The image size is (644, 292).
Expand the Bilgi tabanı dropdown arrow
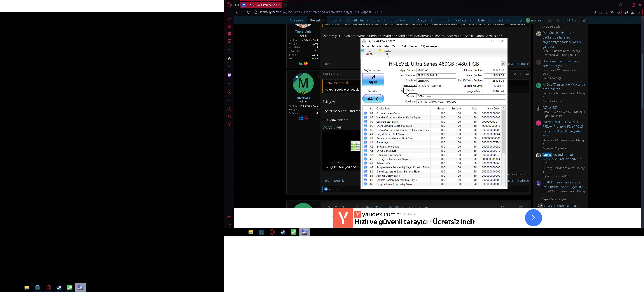[x=411, y=20]
